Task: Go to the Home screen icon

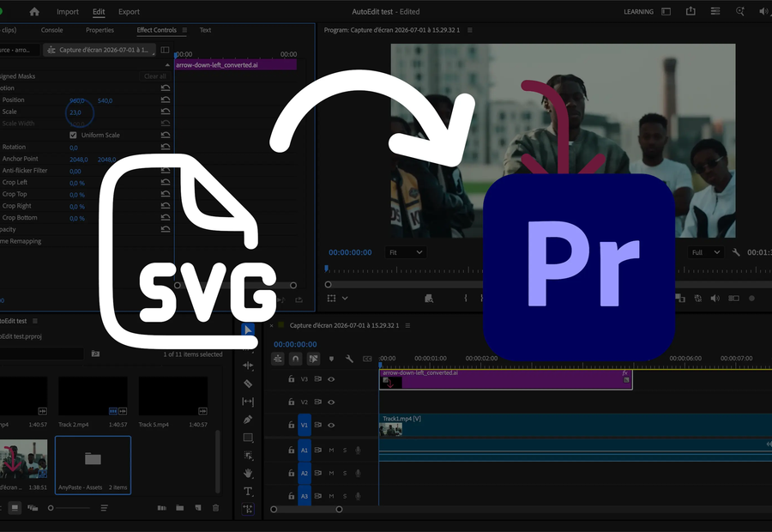Action: pos(34,12)
